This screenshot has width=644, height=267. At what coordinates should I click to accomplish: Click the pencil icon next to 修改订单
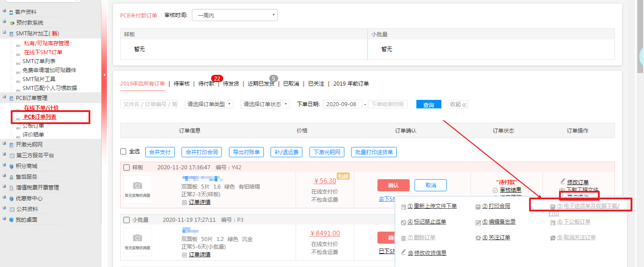click(563, 182)
